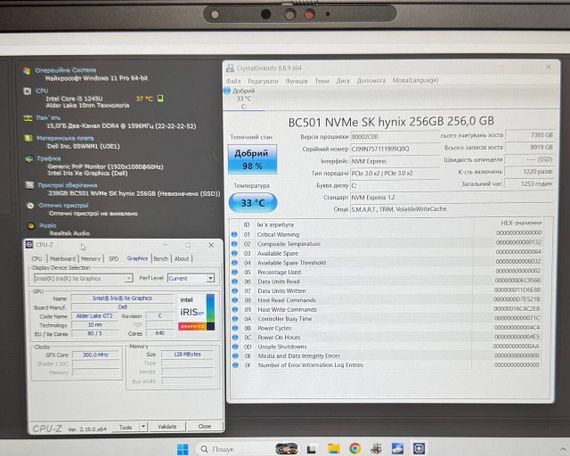Image resolution: width=570 pixels, height=456 pixels.
Task: Click the Speccy taskbar icon
Action: point(376,449)
